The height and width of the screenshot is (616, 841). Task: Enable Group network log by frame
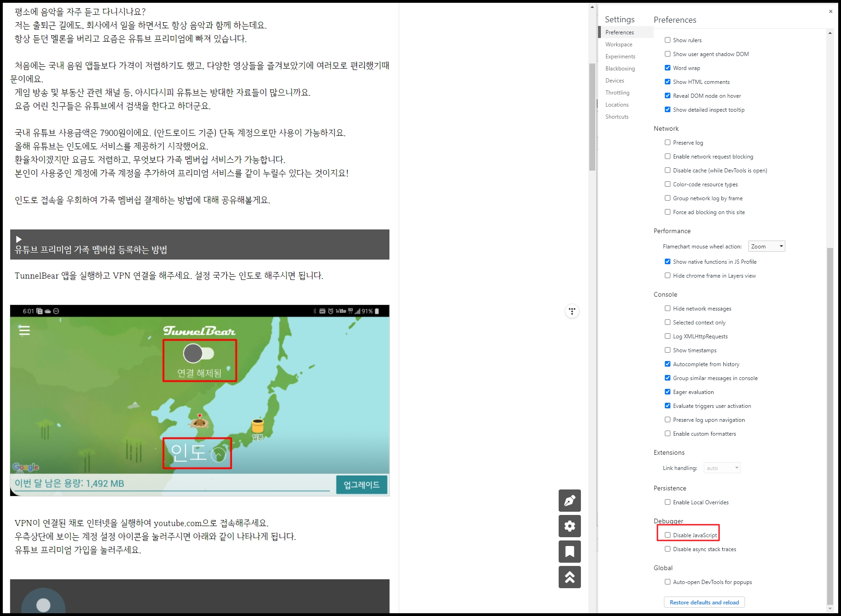pos(668,198)
